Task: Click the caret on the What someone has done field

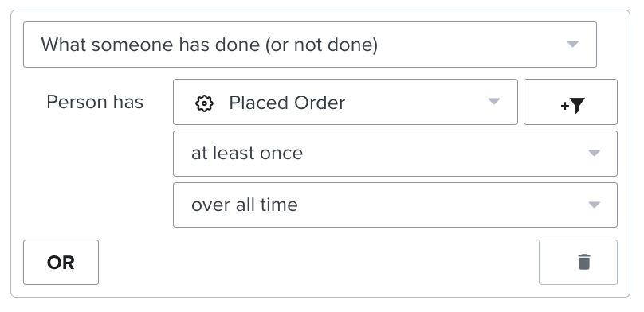Action: tap(572, 44)
